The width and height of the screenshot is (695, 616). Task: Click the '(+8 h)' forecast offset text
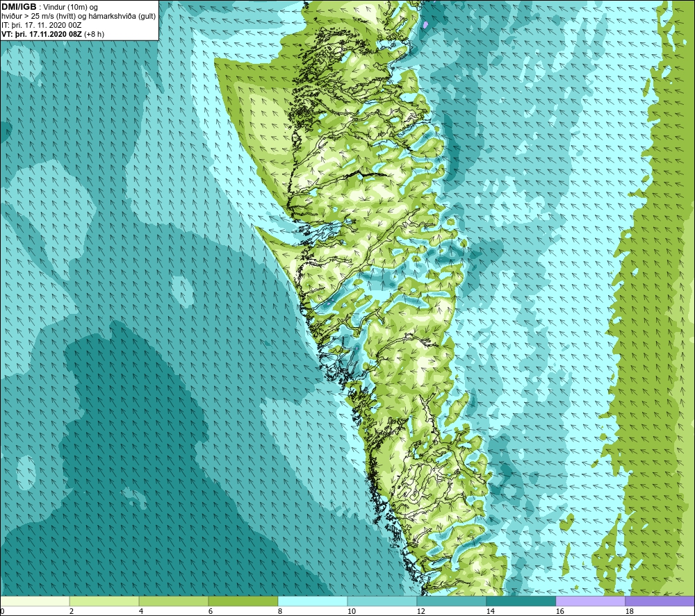tap(94, 34)
